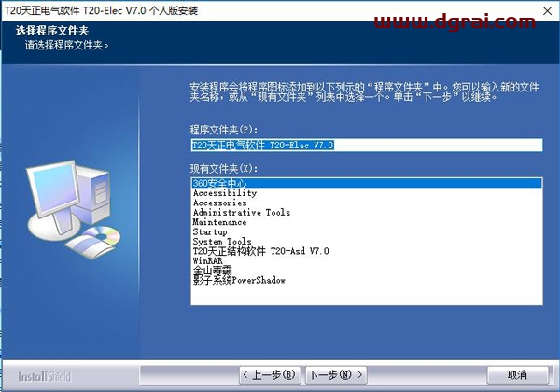The width and height of the screenshot is (560, 392).
Task: Go back with 上一步 button
Action: tap(272, 375)
